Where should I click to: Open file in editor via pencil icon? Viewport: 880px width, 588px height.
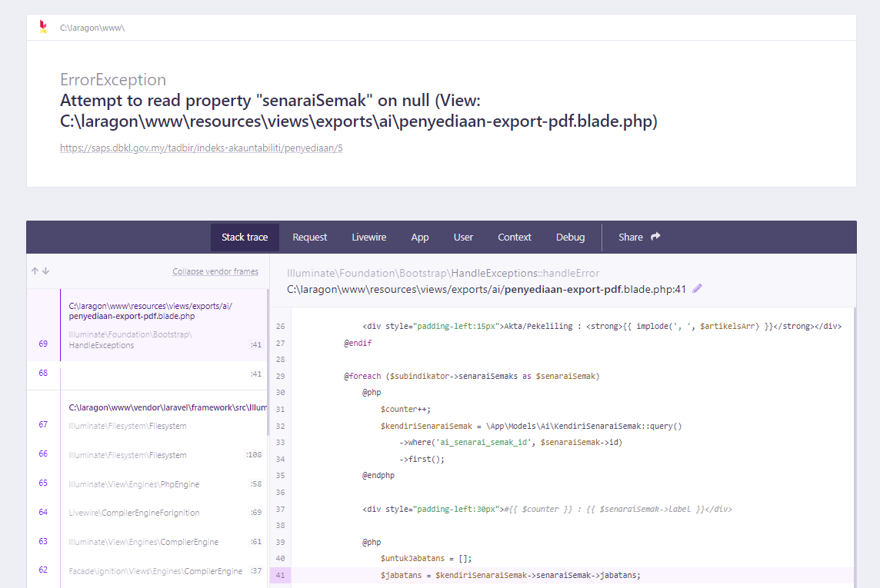point(697,289)
